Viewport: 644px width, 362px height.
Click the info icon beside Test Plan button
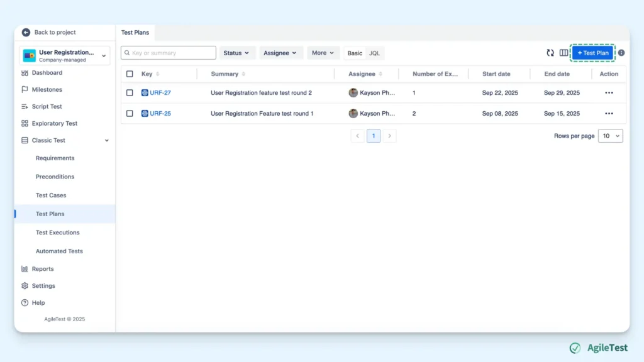[621, 53]
